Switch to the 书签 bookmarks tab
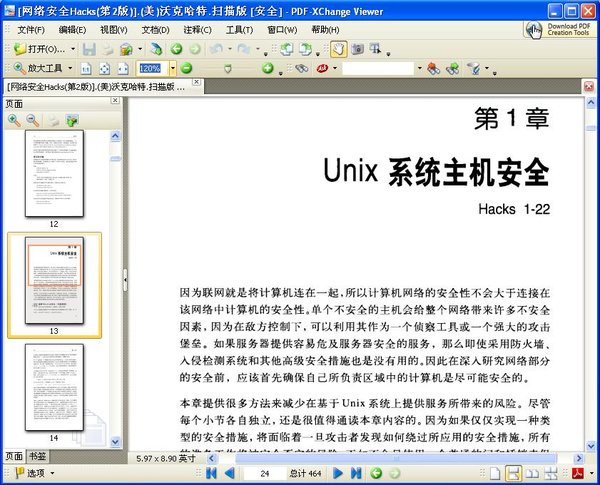This screenshot has width=600, height=485. [x=37, y=457]
